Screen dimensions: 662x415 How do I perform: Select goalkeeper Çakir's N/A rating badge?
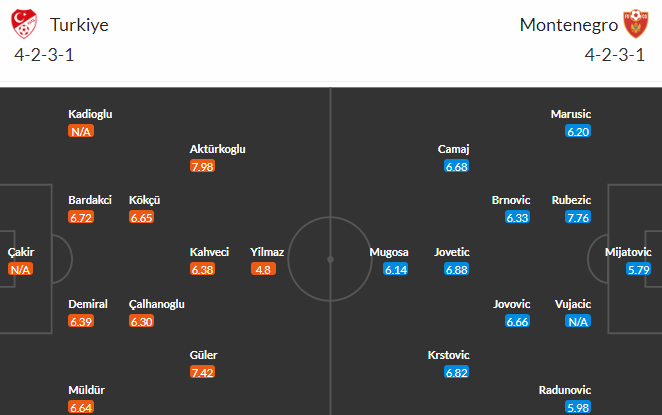pyautogui.click(x=20, y=269)
